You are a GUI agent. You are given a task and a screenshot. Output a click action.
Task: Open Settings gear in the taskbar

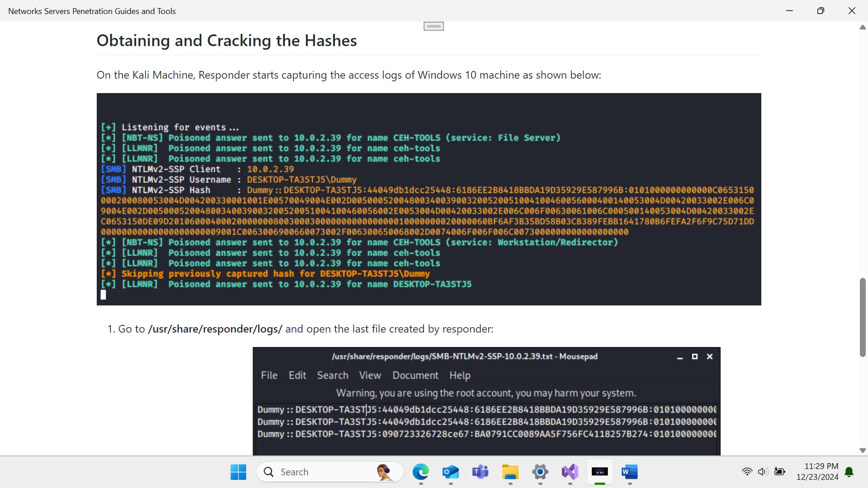[540, 472]
